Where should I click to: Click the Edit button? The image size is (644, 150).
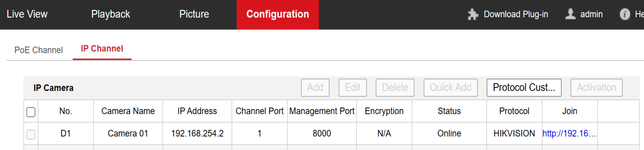pyautogui.click(x=352, y=87)
